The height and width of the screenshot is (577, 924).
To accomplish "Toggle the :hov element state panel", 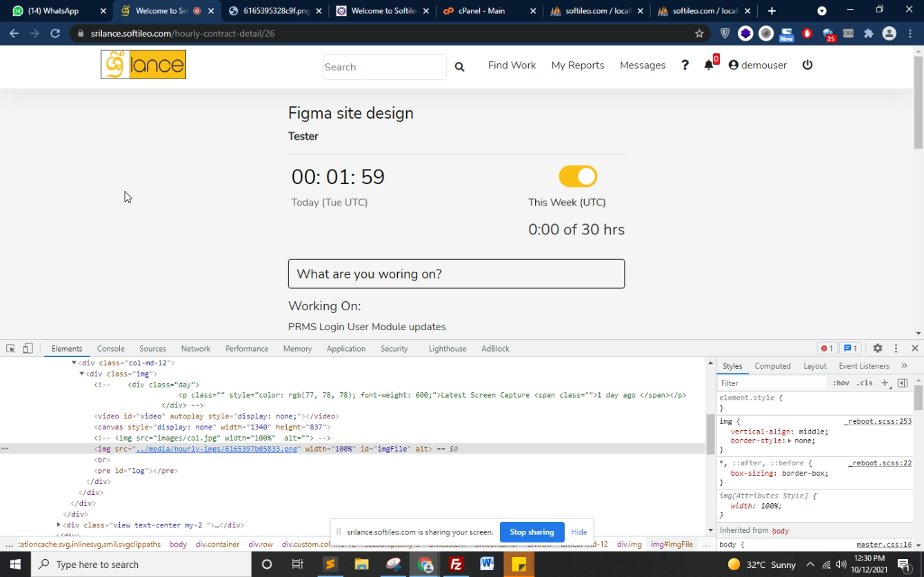I will tap(841, 383).
